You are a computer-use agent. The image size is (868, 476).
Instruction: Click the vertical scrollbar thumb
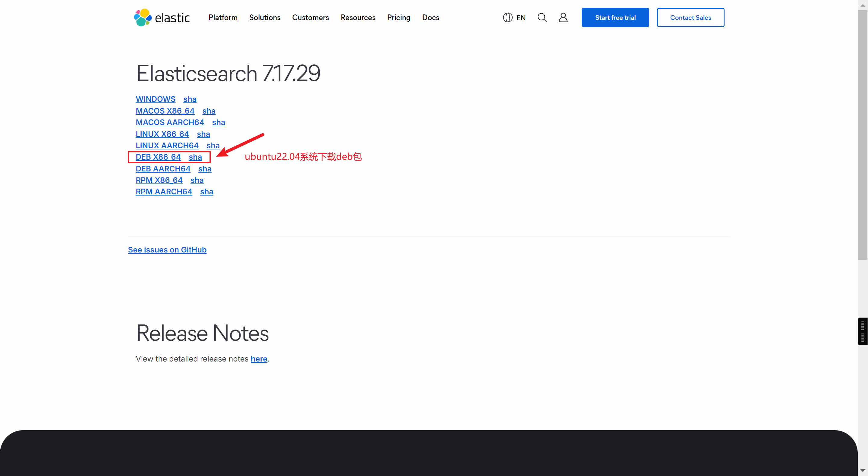(x=863, y=135)
